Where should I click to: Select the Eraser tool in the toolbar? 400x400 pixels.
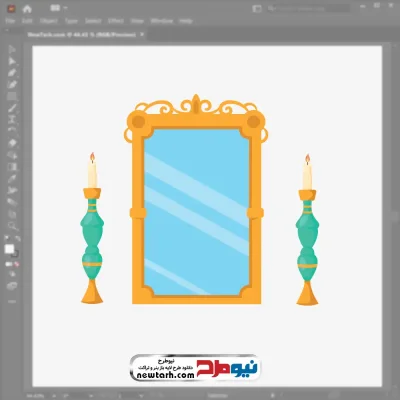pyautogui.click(x=12, y=143)
